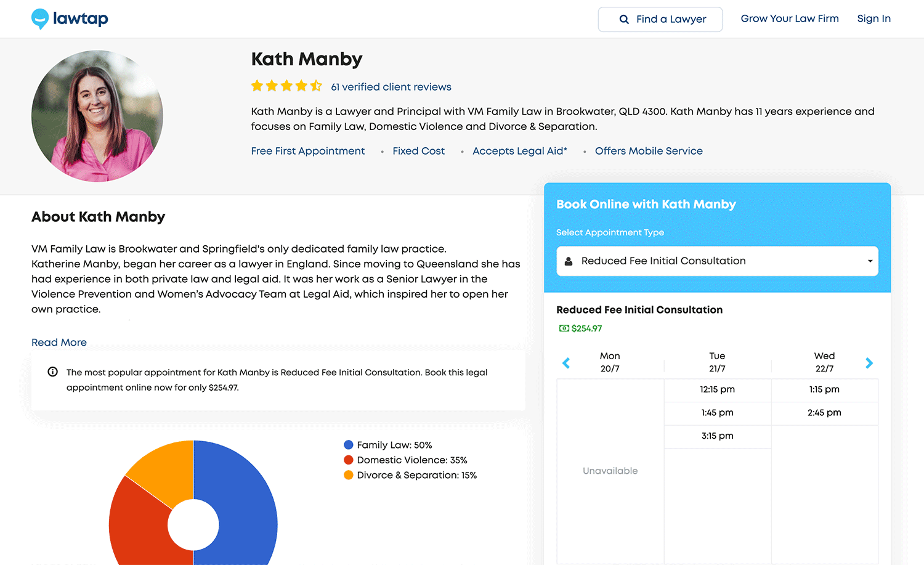924x565 pixels.
Task: Go to previous dates with left arrow
Action: [566, 363]
